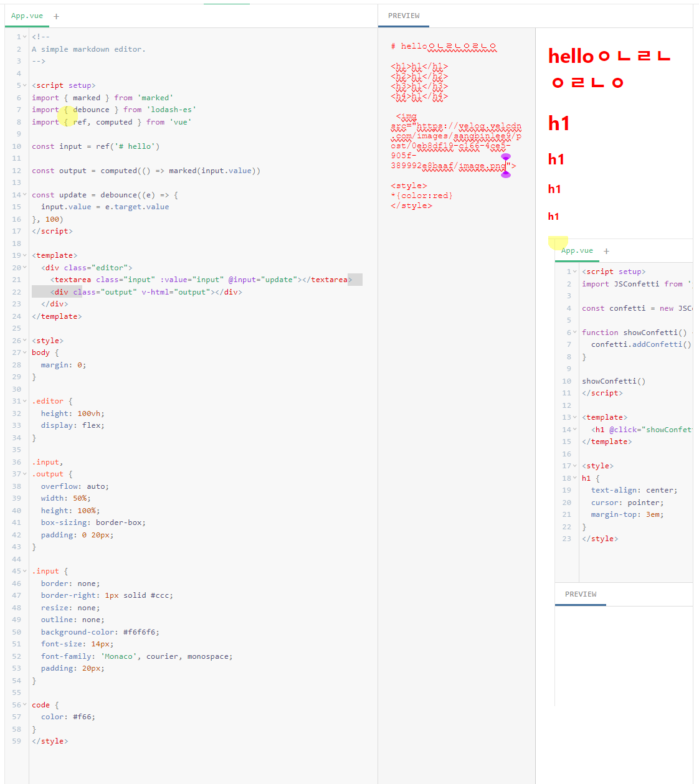Image resolution: width=699 pixels, height=784 pixels.
Task: Click 'e.target.value' on line 15
Action: [137, 207]
